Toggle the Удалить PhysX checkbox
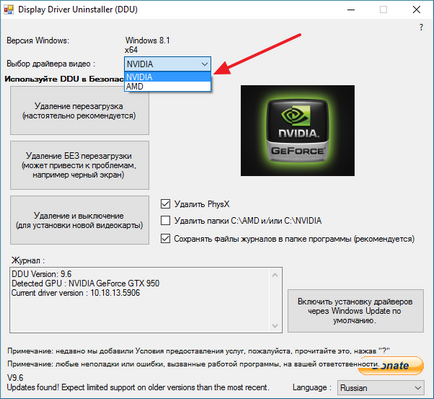This screenshot has width=434, height=399. tap(165, 204)
